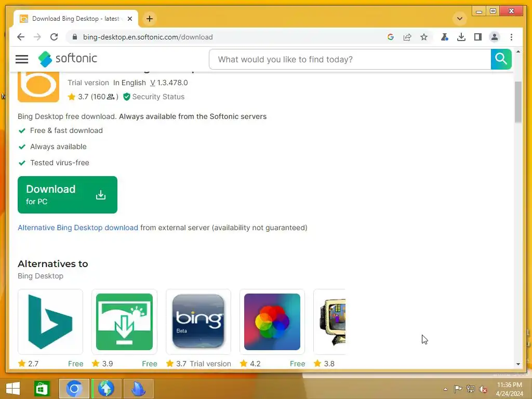Focus the Softonic search field

(x=350, y=59)
